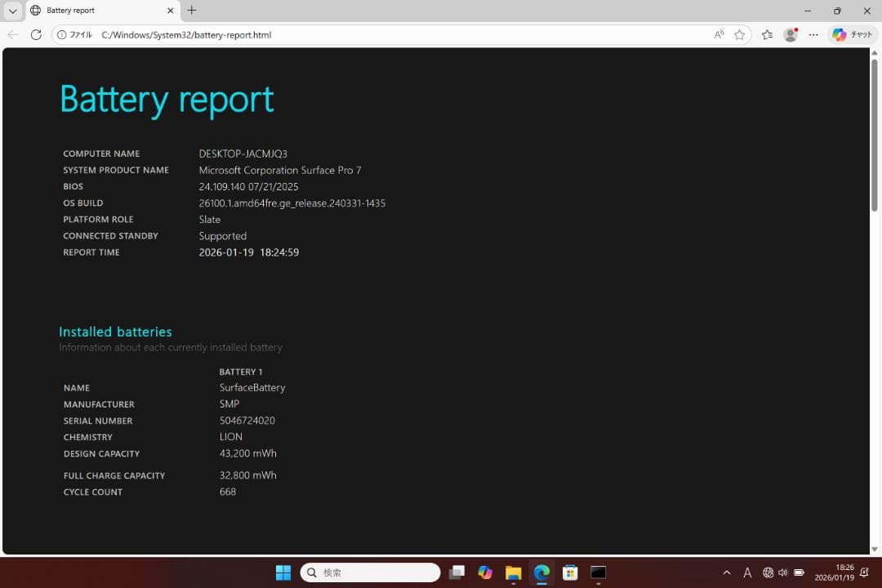The width and height of the screenshot is (882, 588).
Task: Open the Edge settings menu
Action: (815, 35)
